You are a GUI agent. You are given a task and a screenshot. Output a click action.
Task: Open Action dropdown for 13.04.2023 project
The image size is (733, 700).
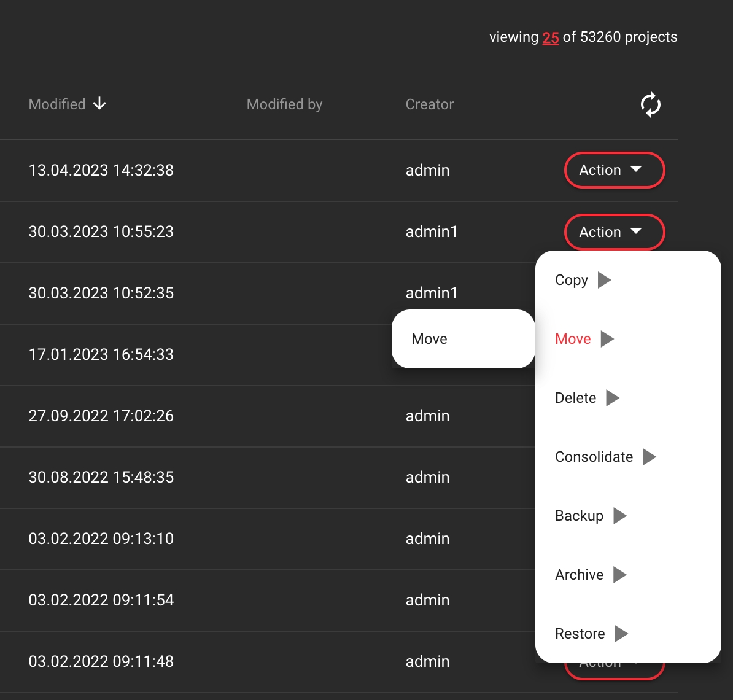tap(614, 170)
